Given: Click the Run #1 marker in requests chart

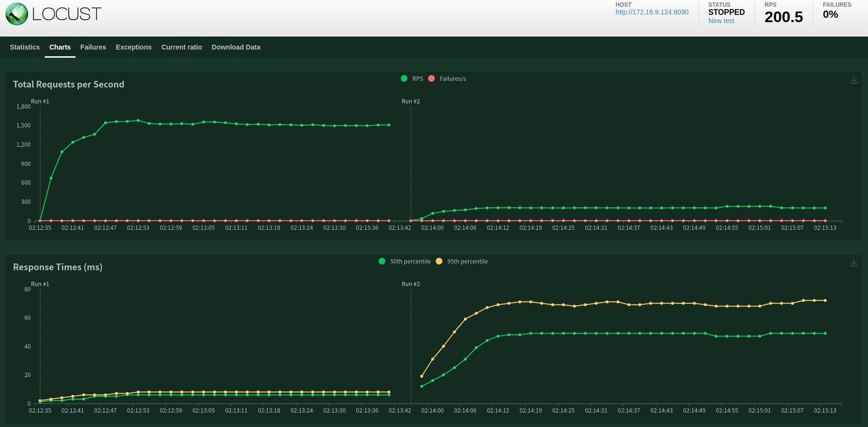Looking at the screenshot, I should 40,101.
